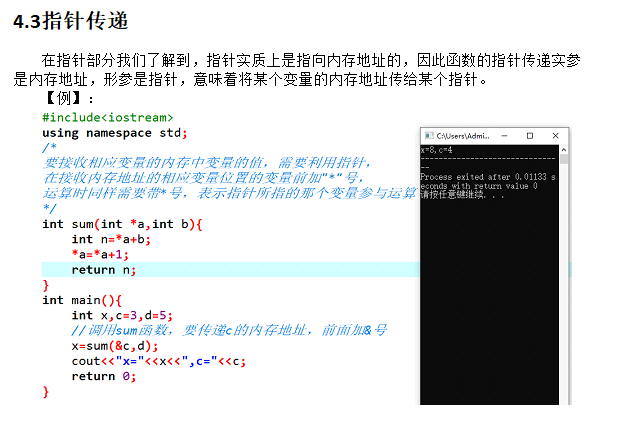Click the comment line starting 要接收相应变量
Viewport: 617px width, 421px height.
[x=206, y=162]
